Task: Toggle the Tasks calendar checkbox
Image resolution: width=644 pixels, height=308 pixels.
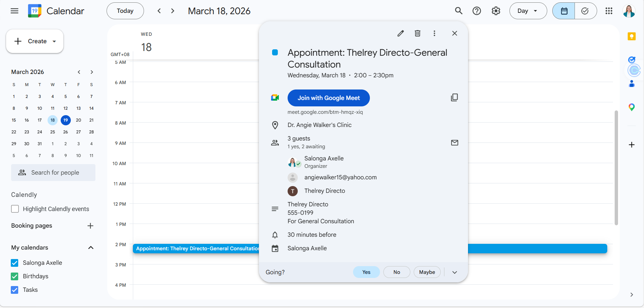Action: (x=15, y=290)
